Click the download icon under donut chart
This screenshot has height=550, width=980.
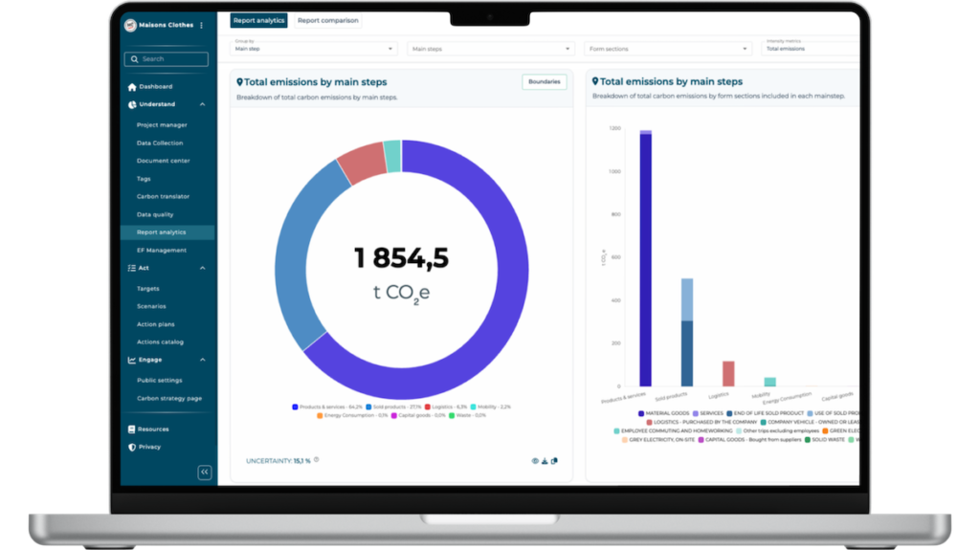(x=545, y=461)
